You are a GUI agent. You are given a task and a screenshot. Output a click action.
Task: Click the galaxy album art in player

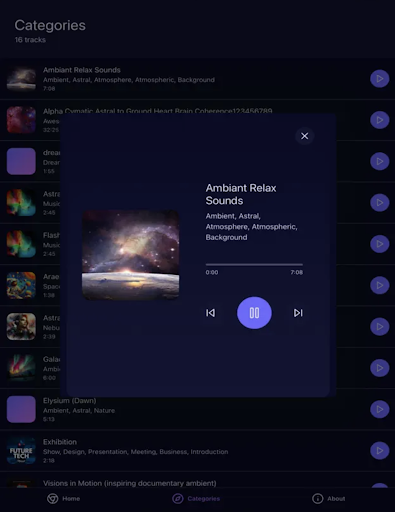tap(131, 255)
